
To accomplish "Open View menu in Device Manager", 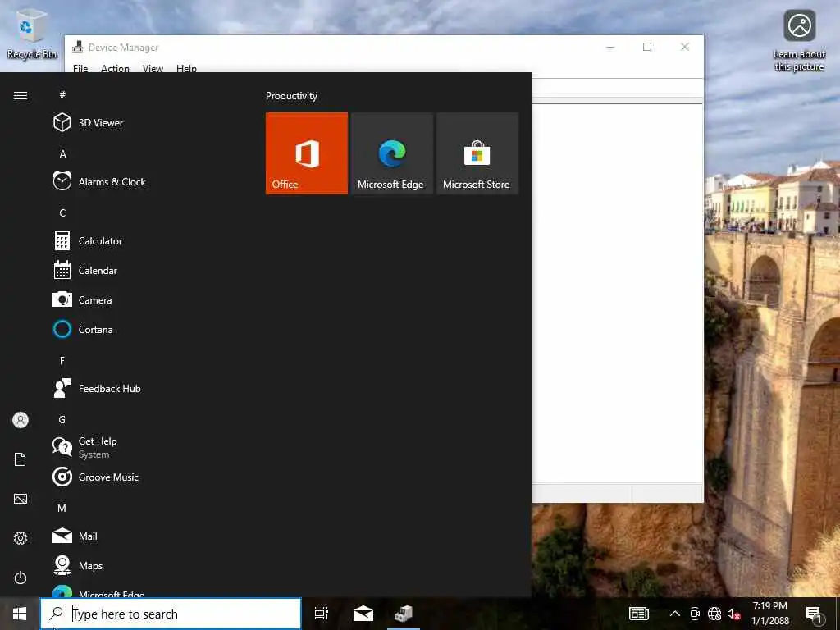I will point(153,68).
